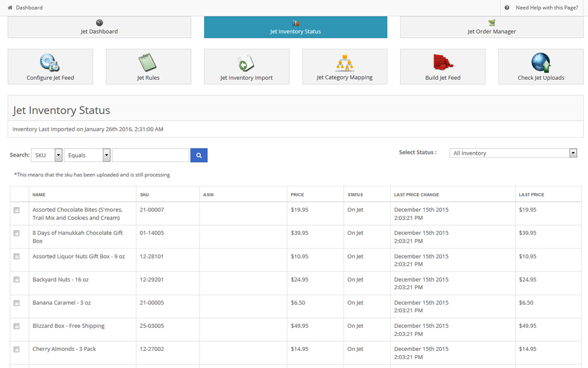Click product name Banana Caramel - 3 oz
The image size is (588, 368).
pyautogui.click(x=62, y=303)
